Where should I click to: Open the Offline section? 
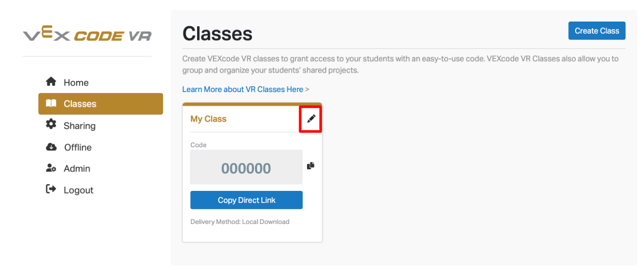pyautogui.click(x=78, y=147)
